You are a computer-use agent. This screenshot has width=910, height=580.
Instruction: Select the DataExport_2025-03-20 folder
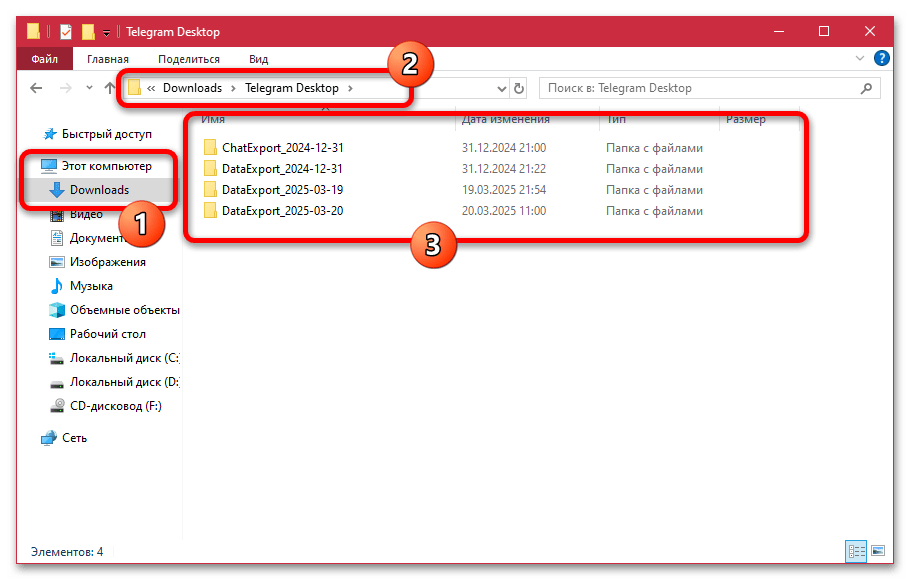click(x=283, y=211)
